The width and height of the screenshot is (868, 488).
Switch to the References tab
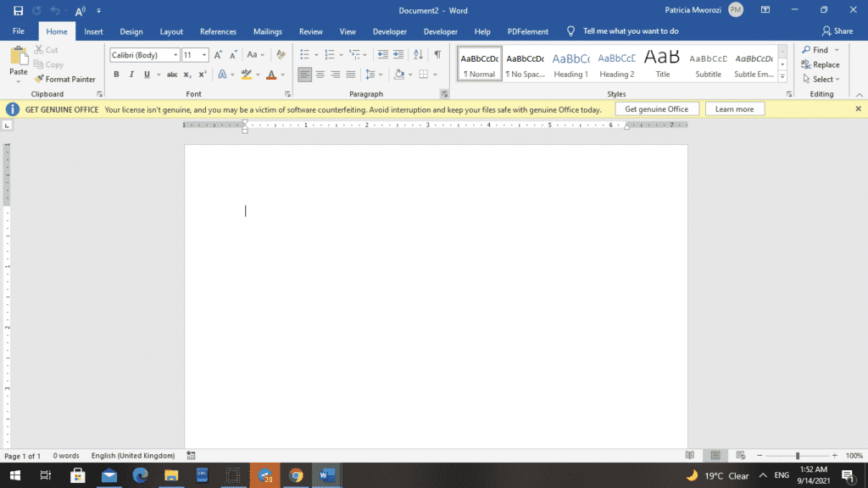(x=218, y=31)
